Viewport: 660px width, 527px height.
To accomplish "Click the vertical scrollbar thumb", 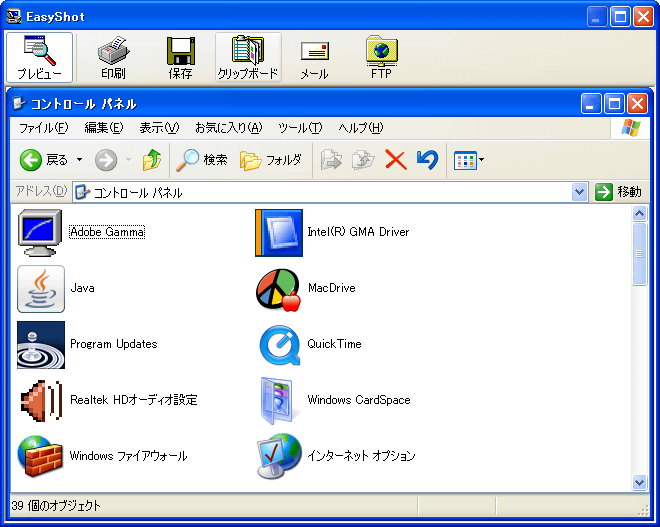I will pyautogui.click(x=639, y=254).
